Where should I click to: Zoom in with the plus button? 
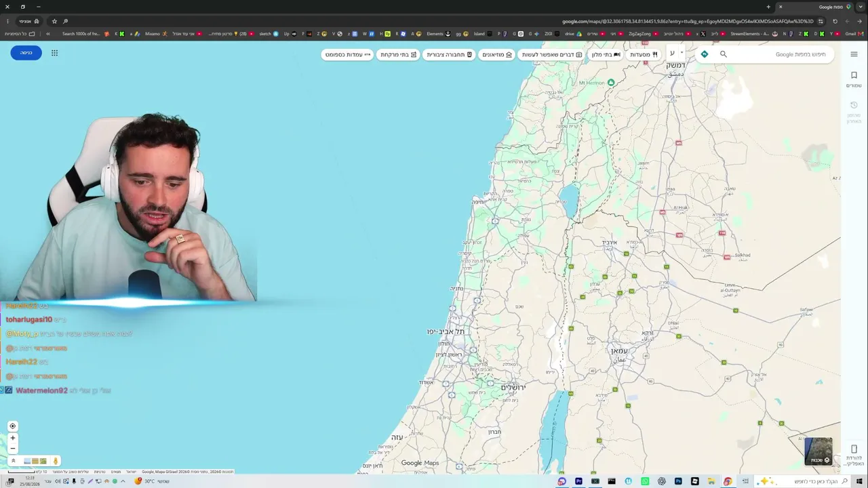coord(12,438)
